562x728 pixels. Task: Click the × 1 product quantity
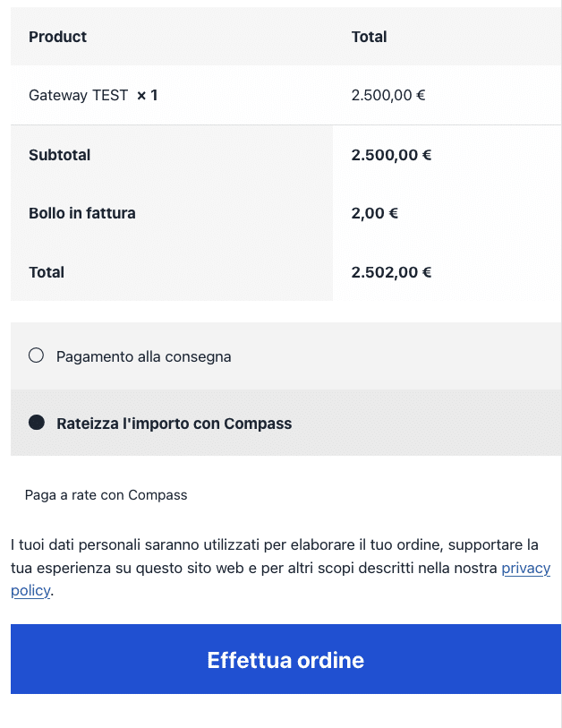147,95
